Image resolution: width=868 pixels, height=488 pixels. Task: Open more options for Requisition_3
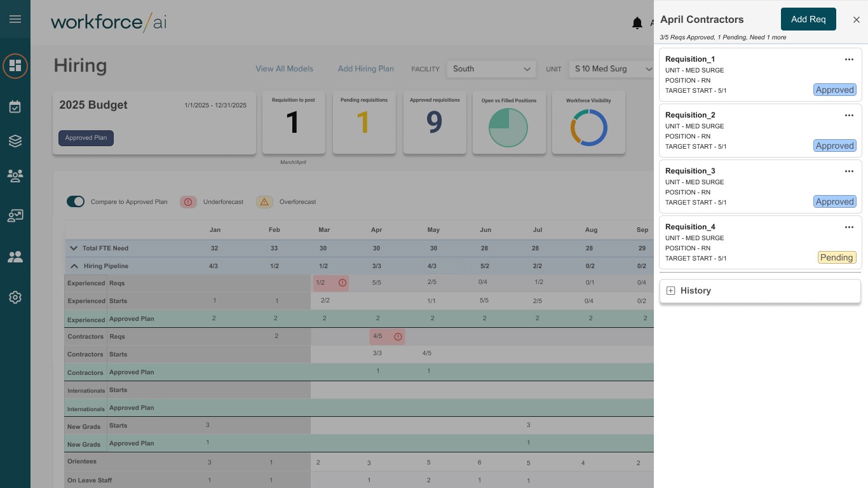click(x=849, y=171)
